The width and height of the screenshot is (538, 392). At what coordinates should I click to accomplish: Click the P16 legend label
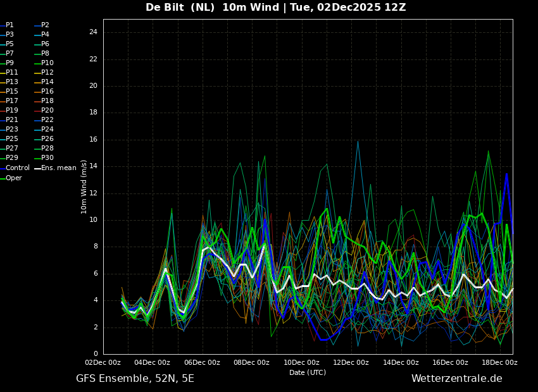click(47, 92)
